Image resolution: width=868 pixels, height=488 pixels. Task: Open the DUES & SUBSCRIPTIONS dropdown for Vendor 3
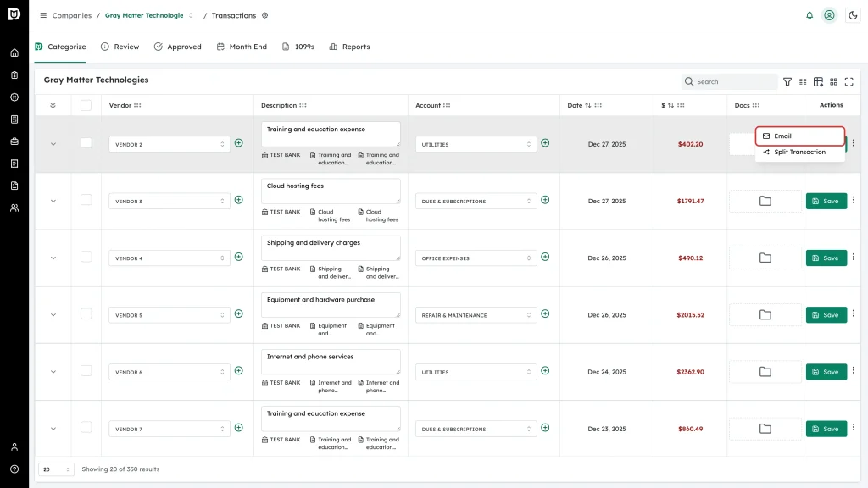tap(476, 202)
